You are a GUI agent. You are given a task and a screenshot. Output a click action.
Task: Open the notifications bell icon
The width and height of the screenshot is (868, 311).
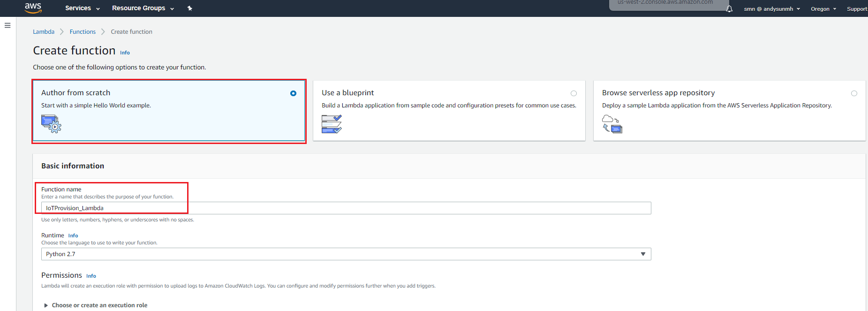tap(729, 9)
